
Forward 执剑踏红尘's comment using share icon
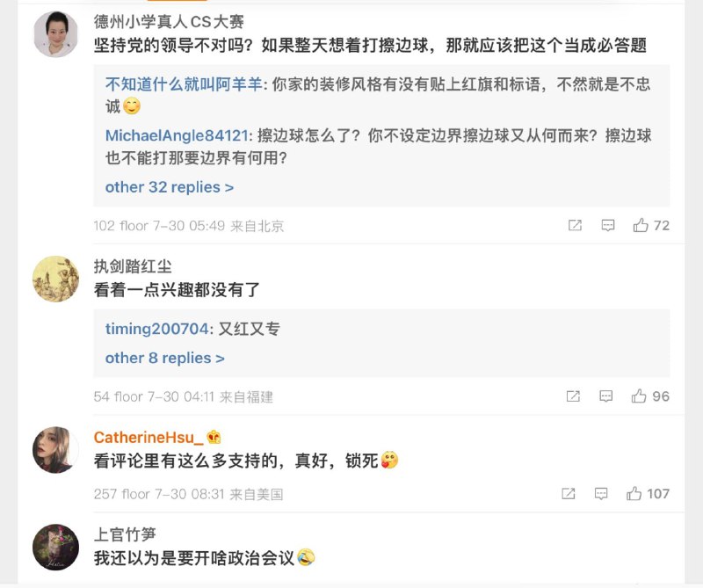click(x=575, y=396)
